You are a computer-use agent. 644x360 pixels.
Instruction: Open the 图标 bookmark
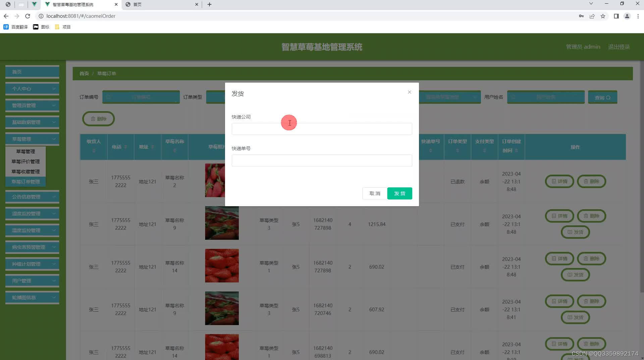click(41, 27)
